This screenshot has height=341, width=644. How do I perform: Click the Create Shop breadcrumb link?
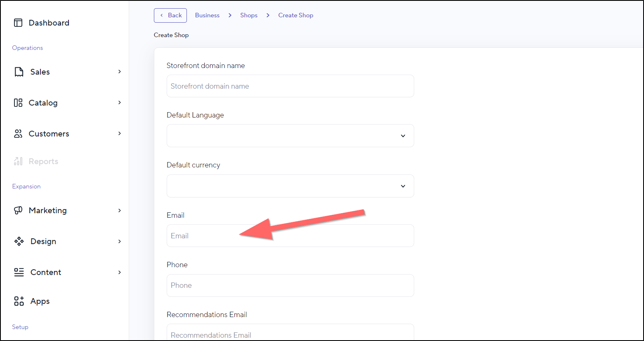point(296,15)
